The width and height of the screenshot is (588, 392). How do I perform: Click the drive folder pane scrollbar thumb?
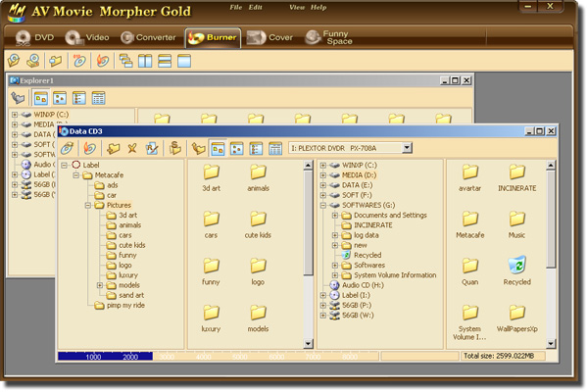point(551,220)
